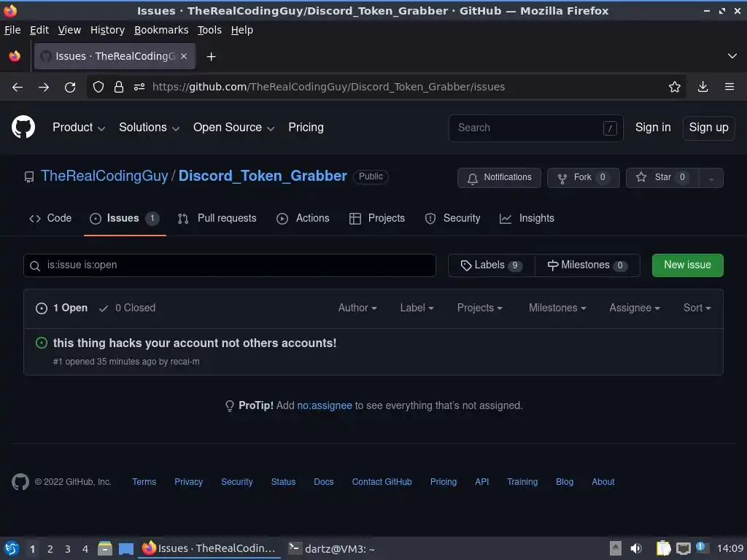Click the volume speaker tray icon
This screenshot has width=747, height=560.
(636, 548)
